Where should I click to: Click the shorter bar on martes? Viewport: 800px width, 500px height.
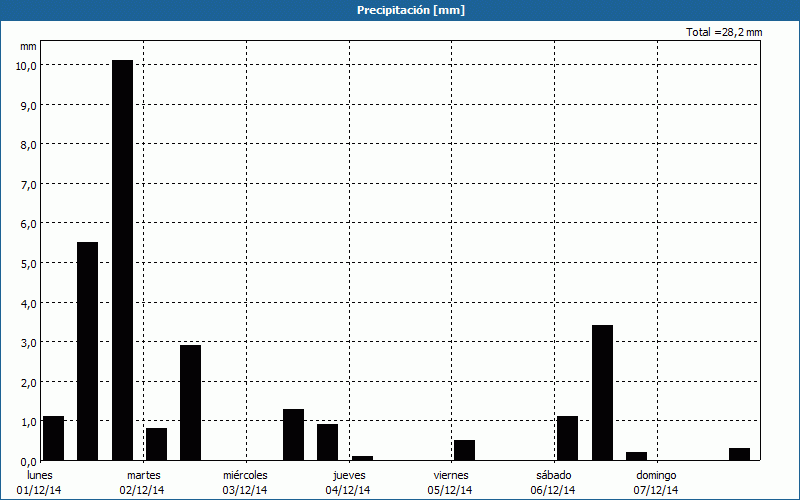[156, 444]
